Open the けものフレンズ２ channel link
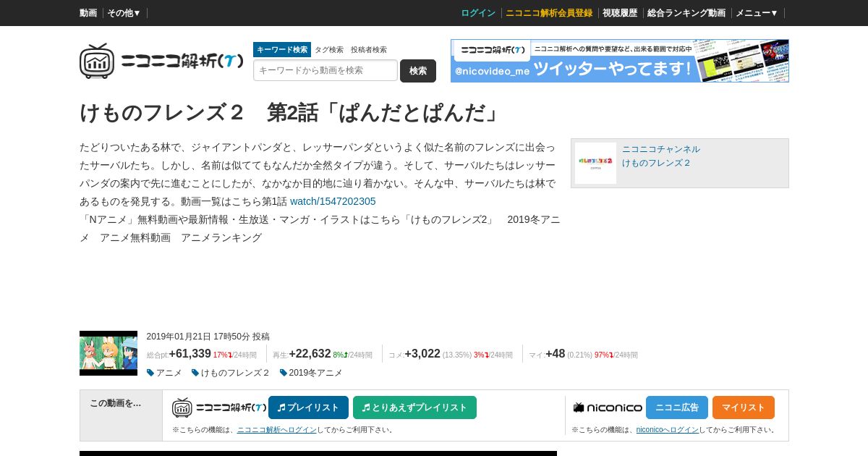 tap(657, 163)
